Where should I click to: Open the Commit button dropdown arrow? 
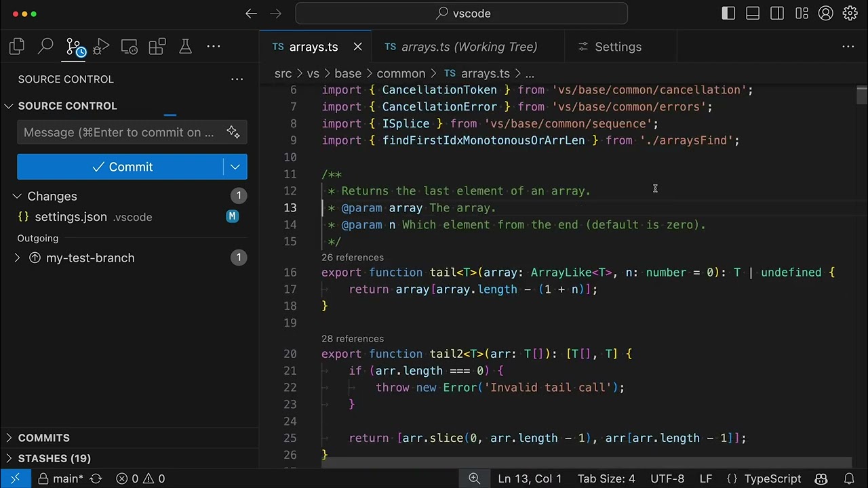tap(235, 167)
